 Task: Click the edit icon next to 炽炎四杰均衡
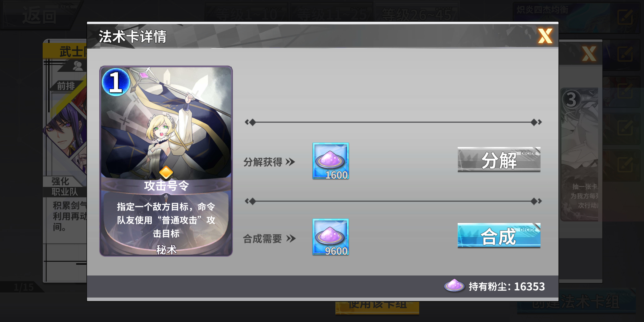(625, 17)
